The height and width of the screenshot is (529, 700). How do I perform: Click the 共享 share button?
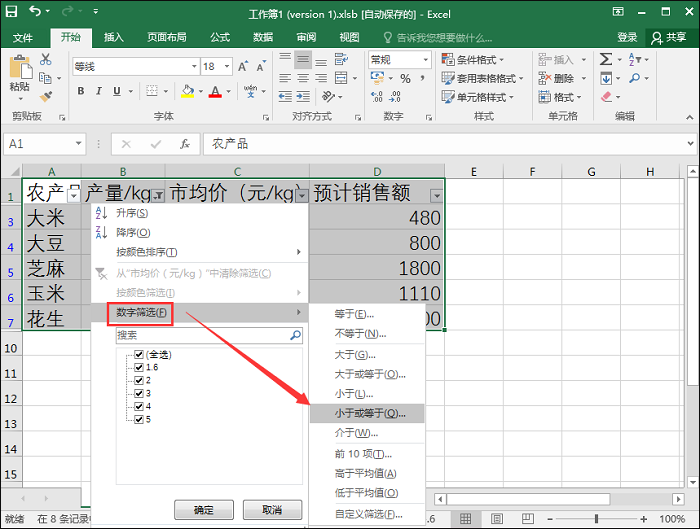669,37
